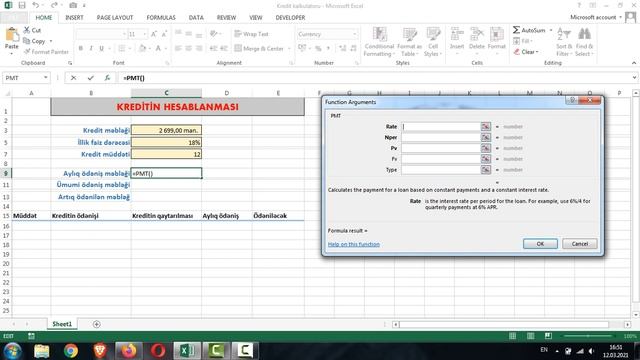Click Merge & Center button
Image resolution: width=640 pixels, height=360 pixels.
pos(260,48)
